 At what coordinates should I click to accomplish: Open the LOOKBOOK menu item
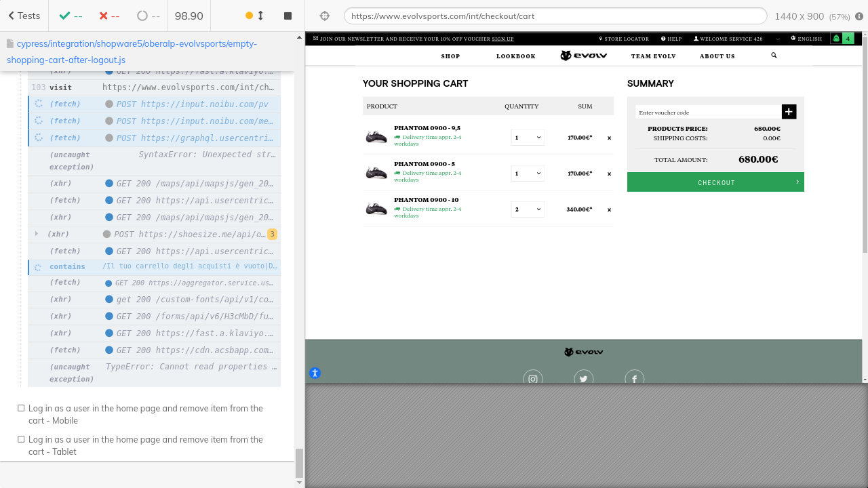coord(515,56)
